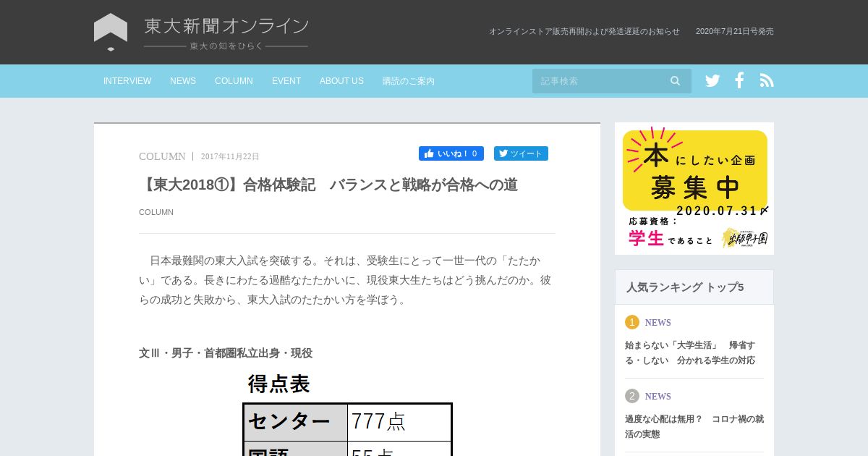The height and width of the screenshot is (456, 868).
Task: Open the RSS feed icon
Action: (x=767, y=80)
